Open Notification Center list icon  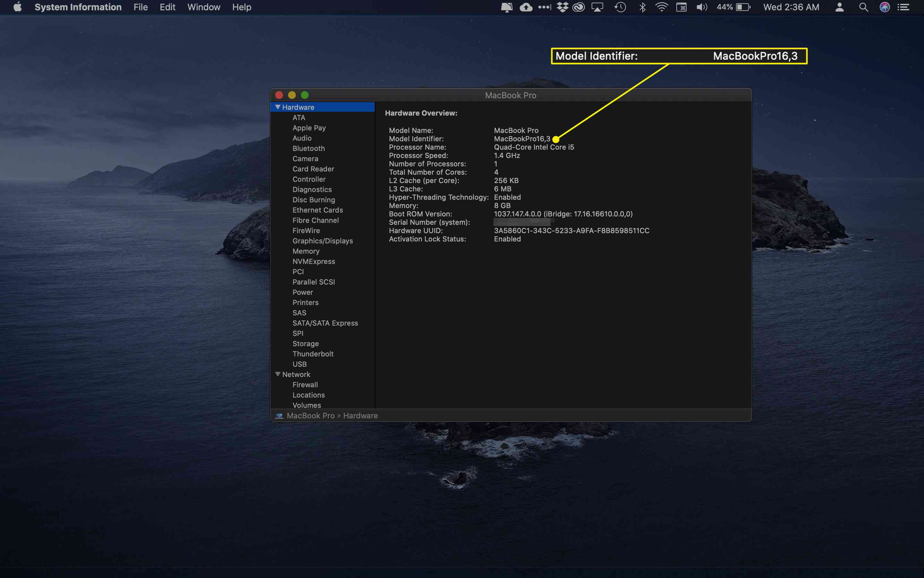point(903,7)
